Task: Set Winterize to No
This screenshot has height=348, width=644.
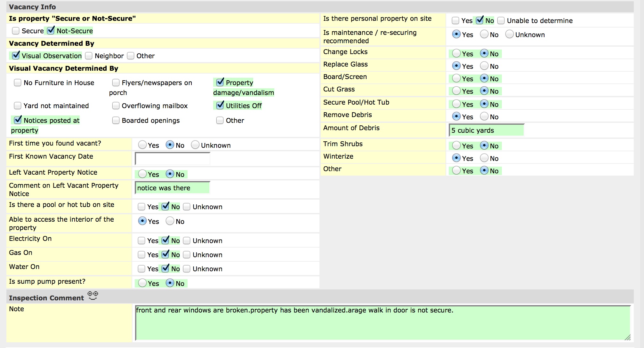Action: 485,158
